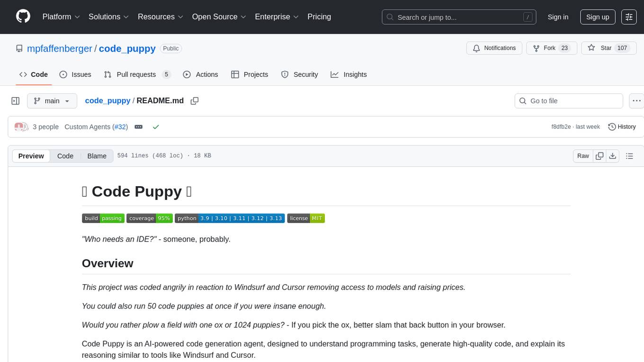This screenshot has width=644, height=362.
Task: Click the contributors avatar stack
Action: pos(21,127)
